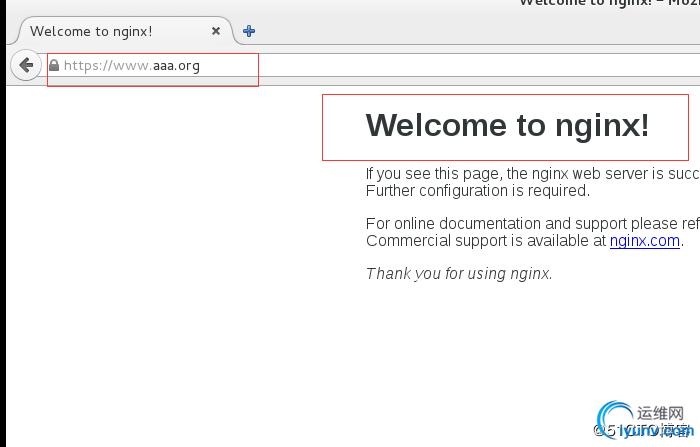
Task: Click the back navigation arrow button
Action: (26, 65)
